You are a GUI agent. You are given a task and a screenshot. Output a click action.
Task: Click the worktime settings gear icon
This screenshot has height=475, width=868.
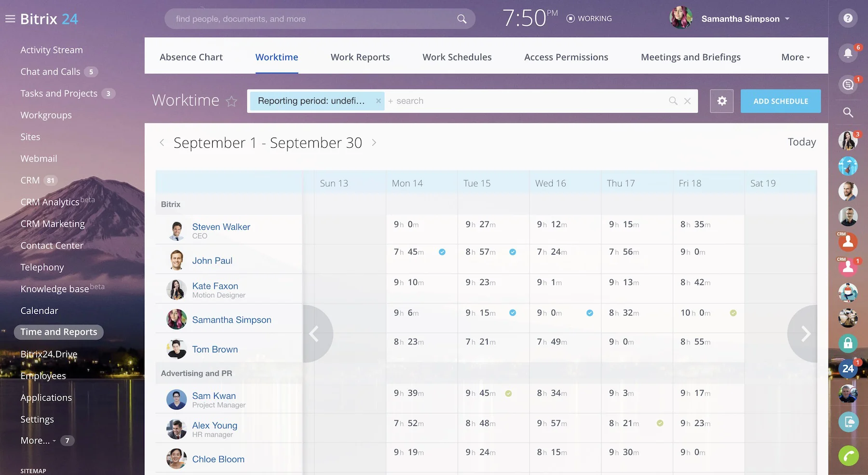tap(721, 101)
